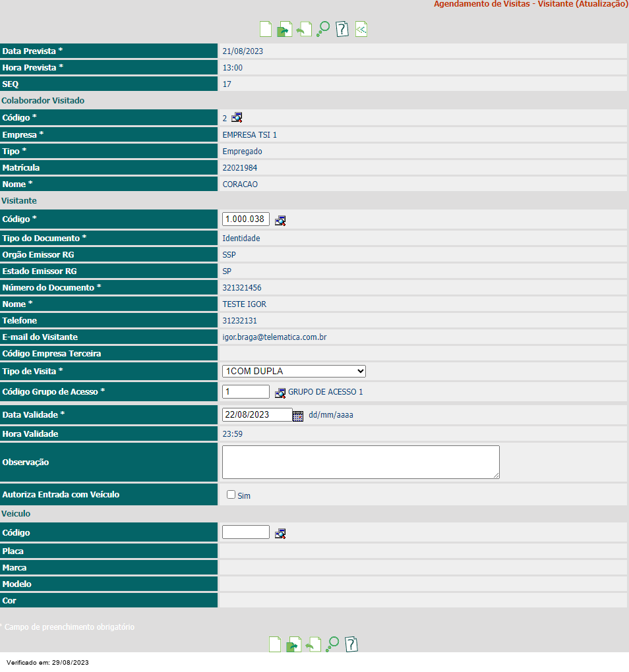Open search with the magnifier icon in bottom toolbar

[x=332, y=644]
